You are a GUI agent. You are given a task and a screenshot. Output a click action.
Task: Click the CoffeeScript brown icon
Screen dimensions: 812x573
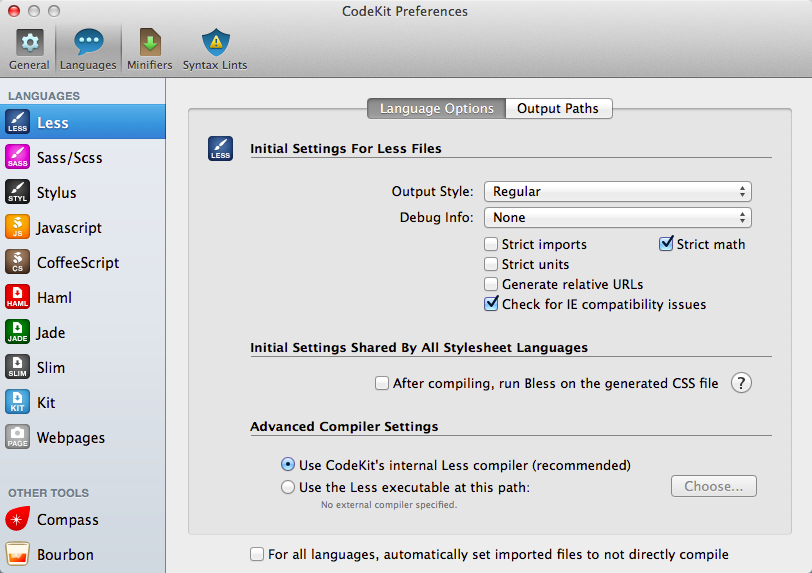click(x=18, y=262)
